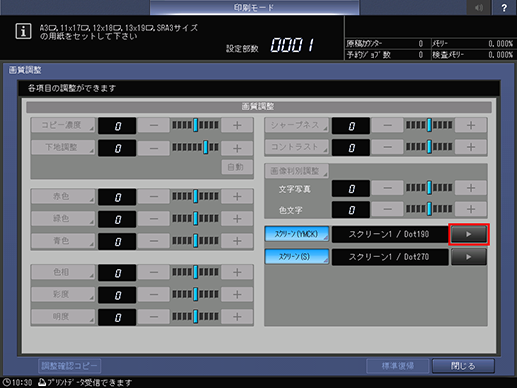Decrease 緑色 with minus button

coord(154,219)
